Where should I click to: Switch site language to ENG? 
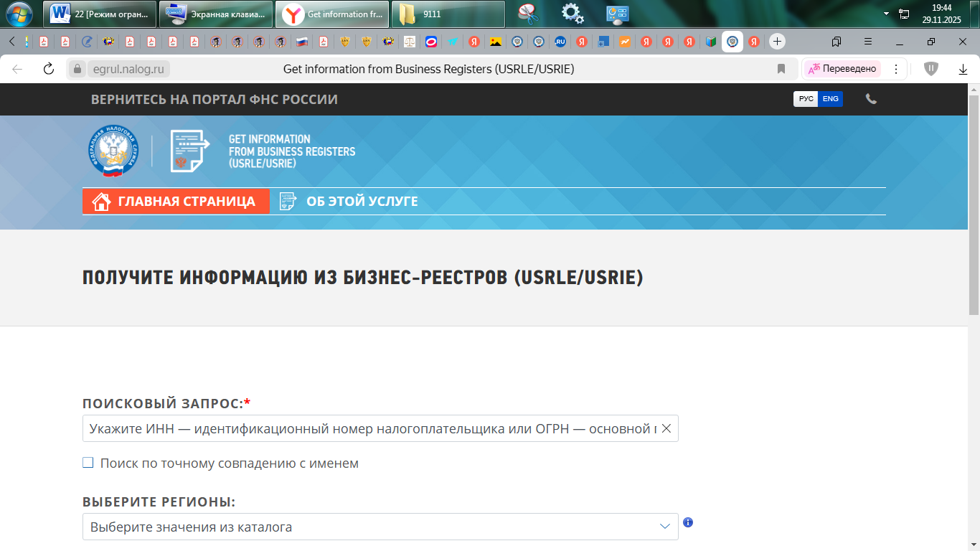click(830, 99)
